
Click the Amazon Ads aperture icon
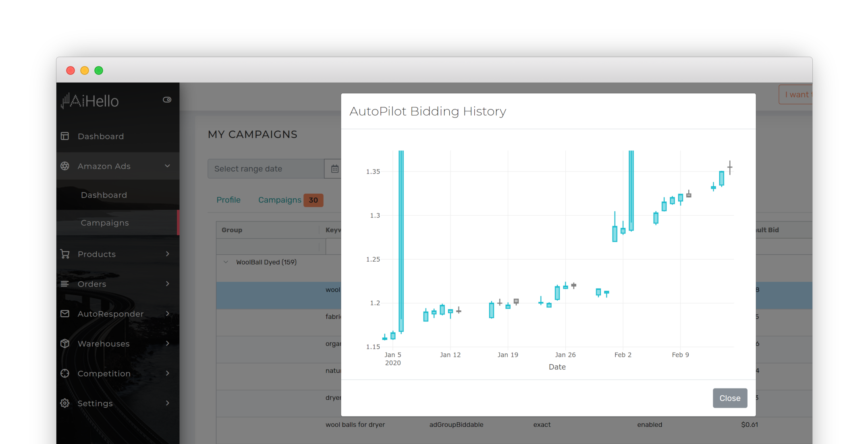[65, 166]
